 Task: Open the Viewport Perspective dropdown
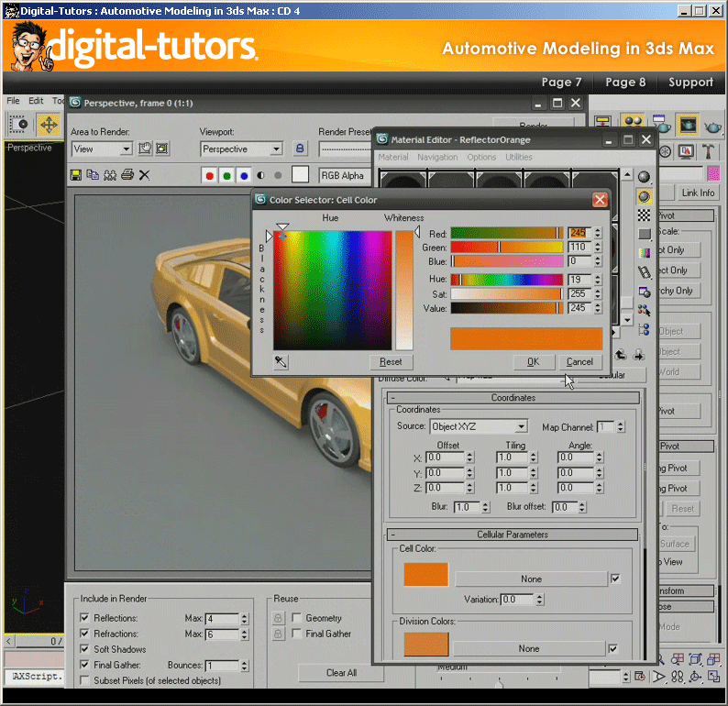276,149
